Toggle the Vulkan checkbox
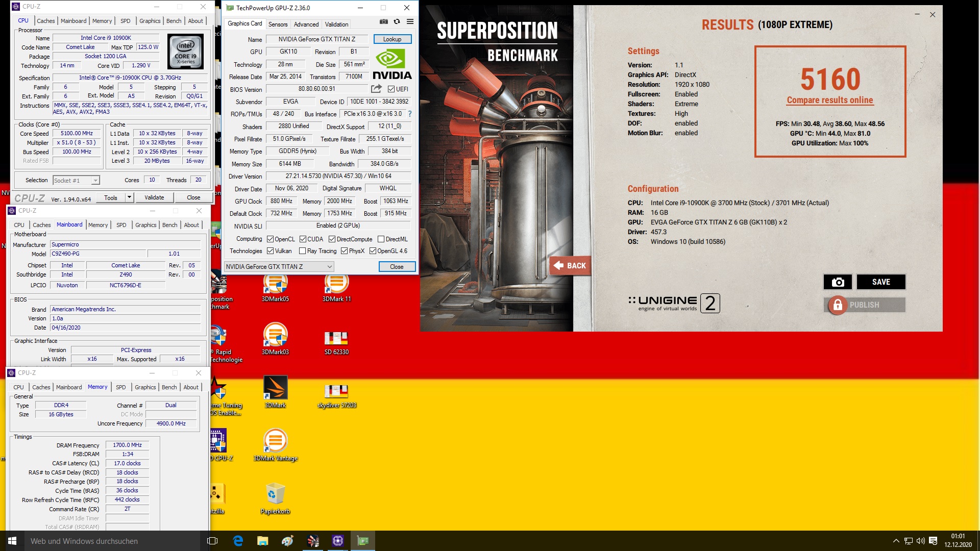The height and width of the screenshot is (551, 980). pos(271,251)
